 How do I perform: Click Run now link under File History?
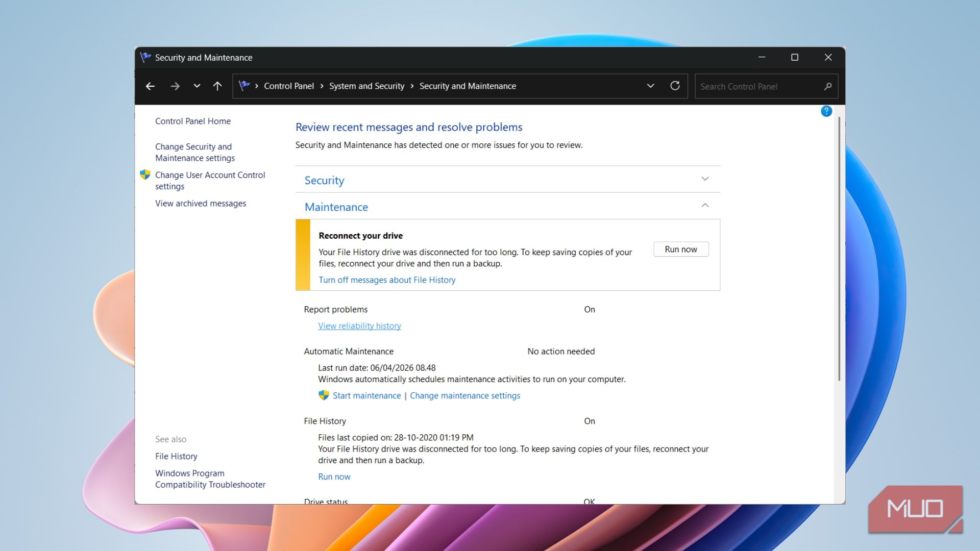(x=334, y=477)
